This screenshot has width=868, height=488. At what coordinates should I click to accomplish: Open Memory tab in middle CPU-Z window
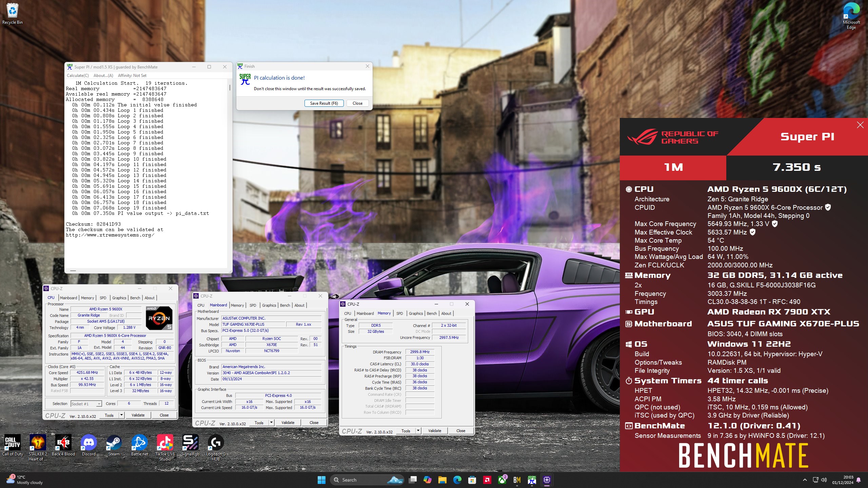[237, 305]
